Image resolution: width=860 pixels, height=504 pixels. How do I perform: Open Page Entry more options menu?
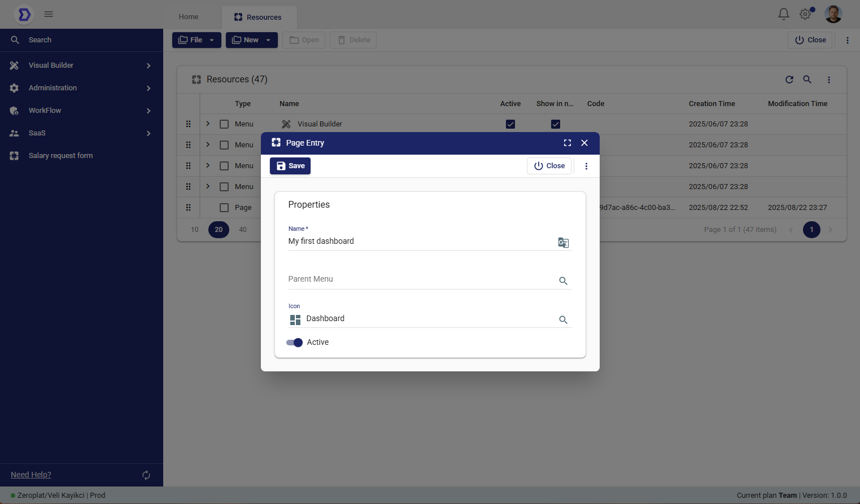[x=586, y=166]
